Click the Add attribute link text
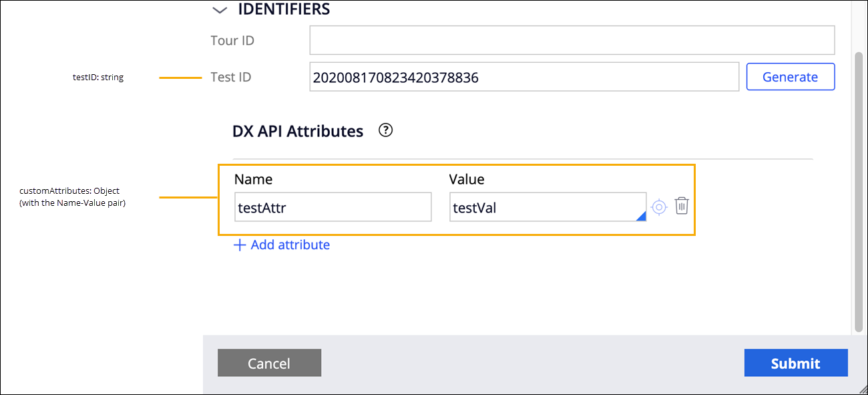 click(290, 245)
